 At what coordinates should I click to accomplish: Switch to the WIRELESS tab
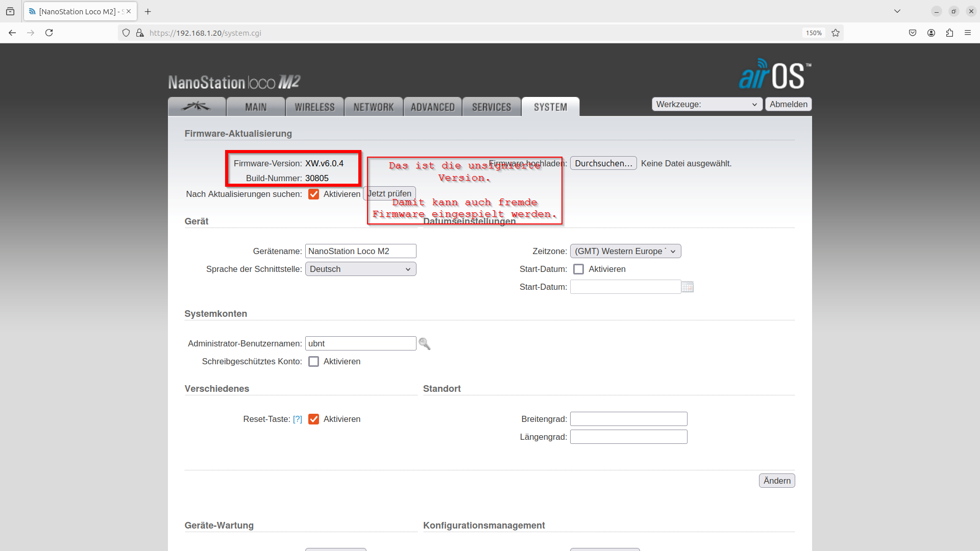coord(314,107)
